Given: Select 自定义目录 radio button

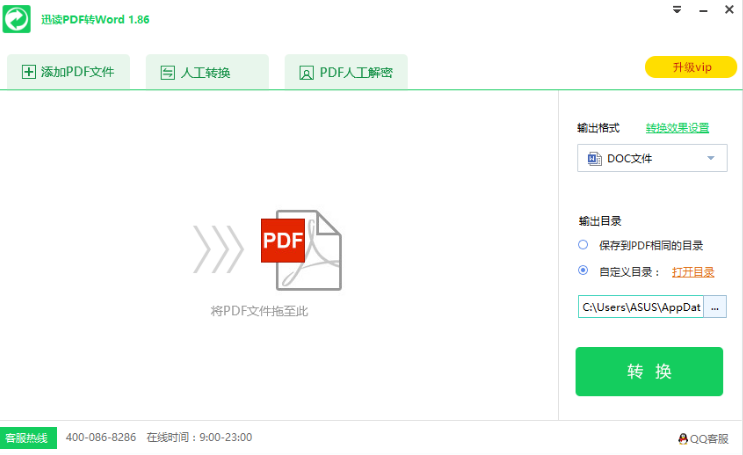Looking at the screenshot, I should (583, 270).
